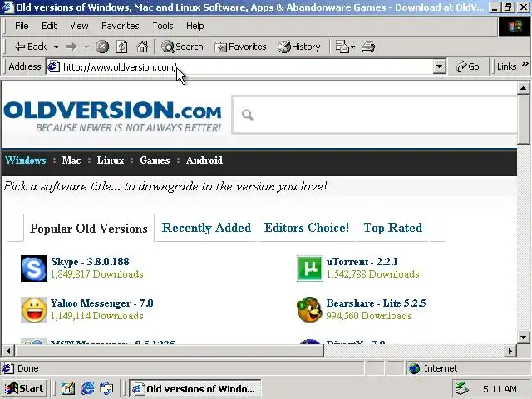Open the View menu
The height and width of the screenshot is (399, 532).
(79, 26)
